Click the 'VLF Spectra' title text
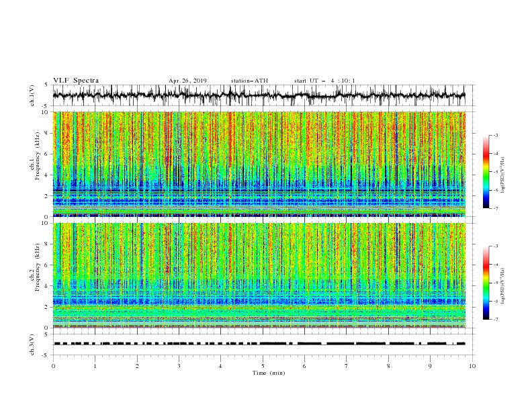This screenshot has width=532, height=411. coord(76,81)
